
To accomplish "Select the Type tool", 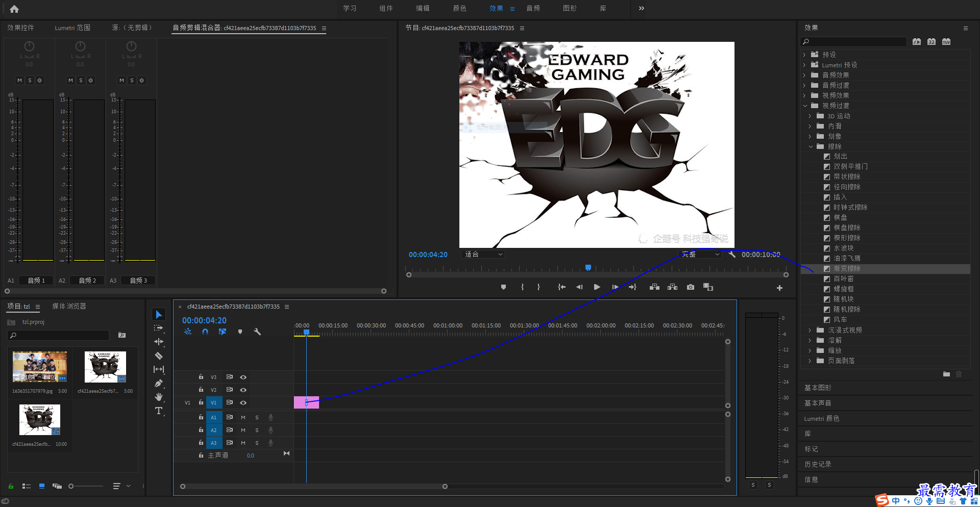I will point(159,411).
